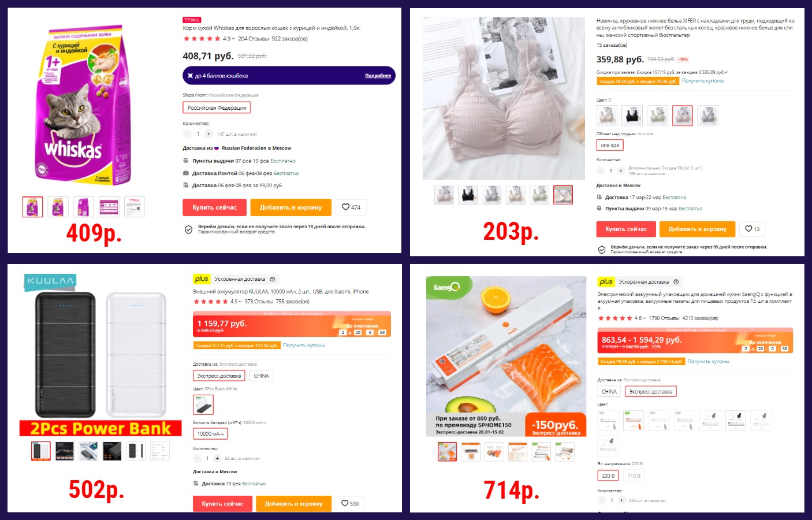Viewport: 812px width, 520px height.
Task: Click the guarantee shield icon under Whiskas buttons
Action: pos(188,229)
